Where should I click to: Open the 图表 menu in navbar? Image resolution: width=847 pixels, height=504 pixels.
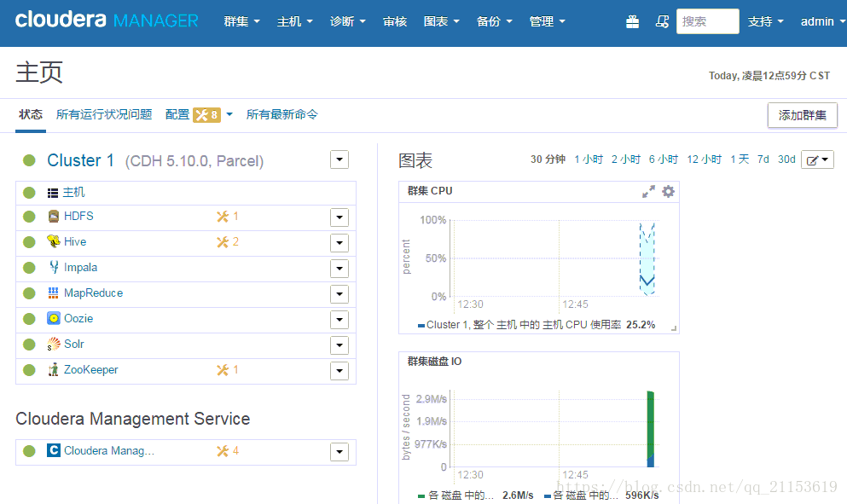(x=441, y=21)
